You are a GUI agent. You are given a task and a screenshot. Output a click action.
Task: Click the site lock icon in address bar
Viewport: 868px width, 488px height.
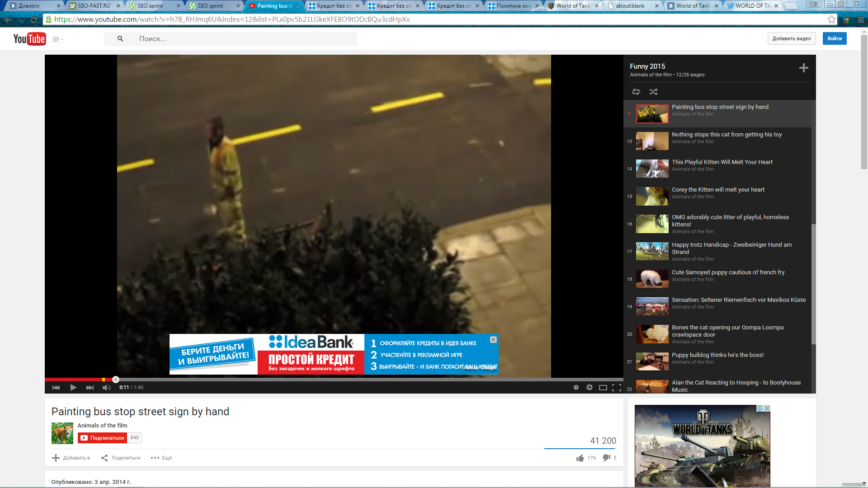49,19
